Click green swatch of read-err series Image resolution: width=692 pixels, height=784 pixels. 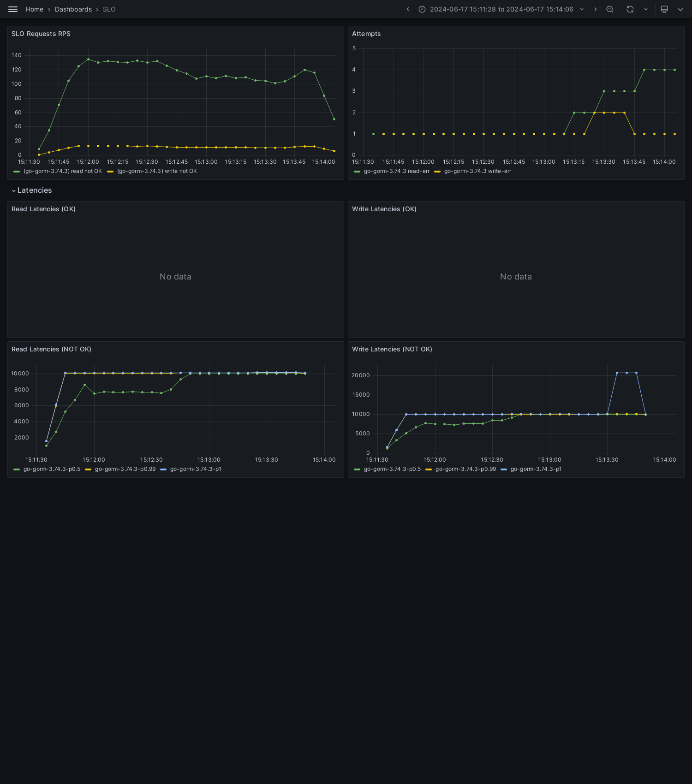pos(357,171)
